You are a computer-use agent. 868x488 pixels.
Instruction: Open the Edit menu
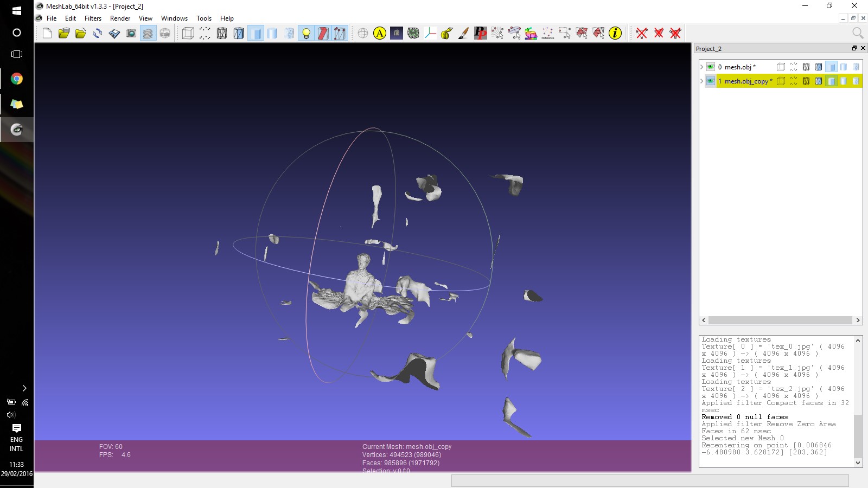click(x=71, y=18)
